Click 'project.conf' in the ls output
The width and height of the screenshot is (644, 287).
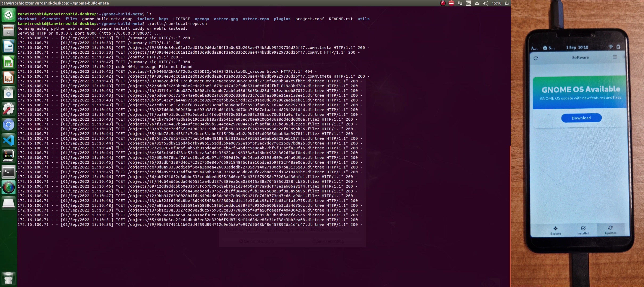(310, 19)
